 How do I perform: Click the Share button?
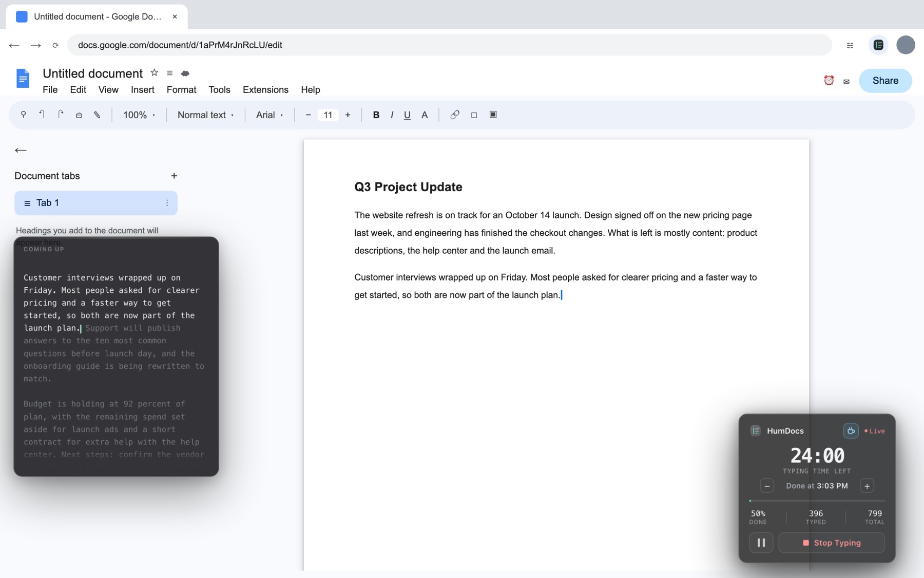[x=885, y=81]
